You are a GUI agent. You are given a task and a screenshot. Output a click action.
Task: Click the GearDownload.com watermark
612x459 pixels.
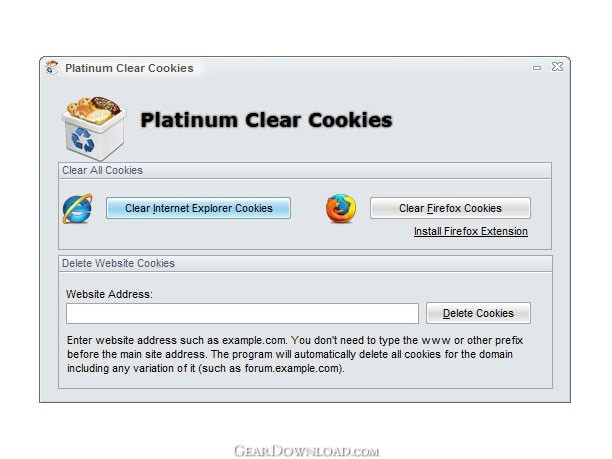point(306,451)
